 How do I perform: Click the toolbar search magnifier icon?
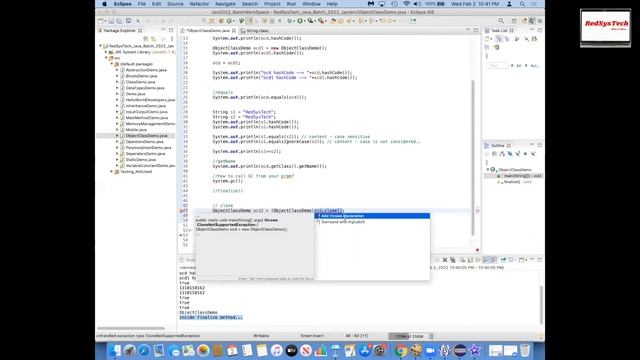point(501,21)
